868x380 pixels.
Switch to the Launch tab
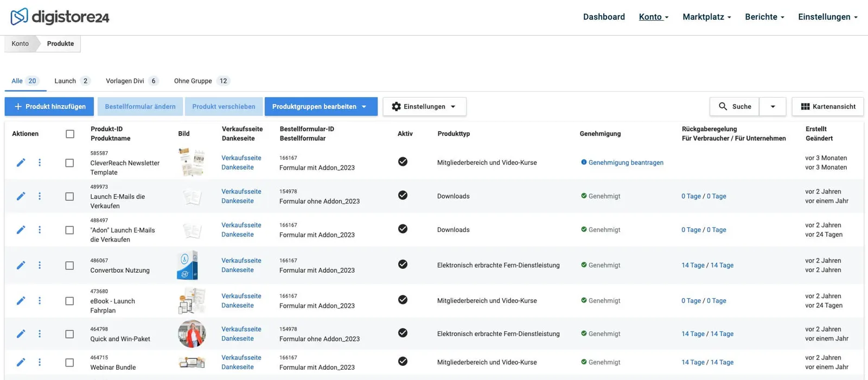72,81
